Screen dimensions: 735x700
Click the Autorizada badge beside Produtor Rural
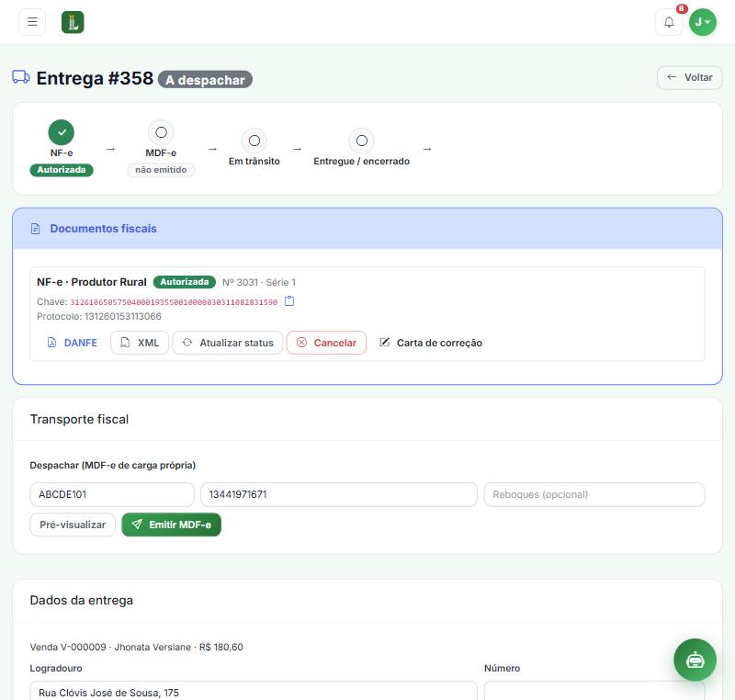pyautogui.click(x=185, y=282)
